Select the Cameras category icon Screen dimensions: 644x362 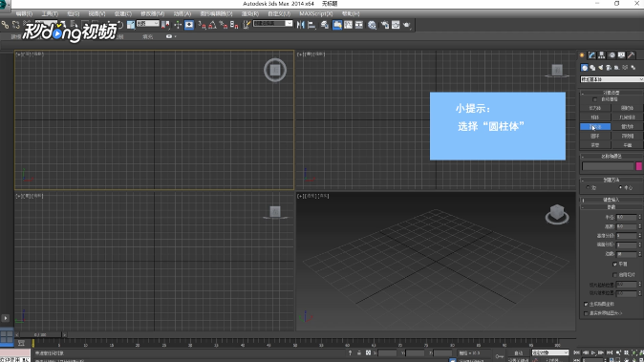coord(609,67)
